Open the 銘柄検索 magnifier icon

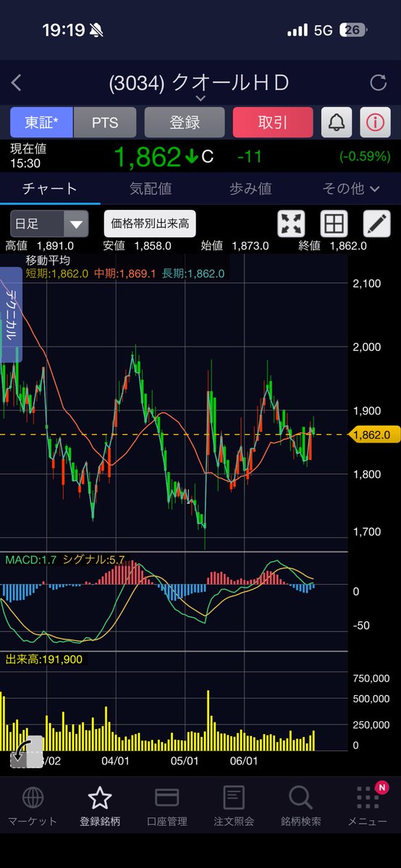(x=300, y=799)
